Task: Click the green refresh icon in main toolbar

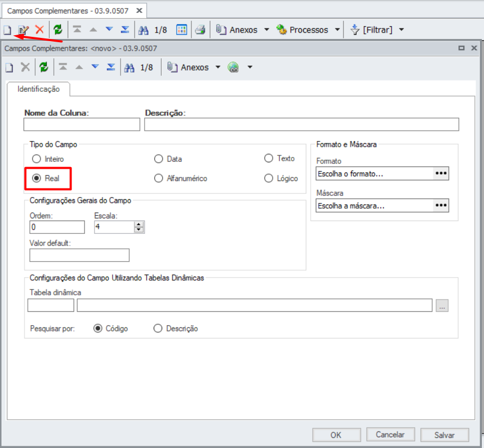Action: [58, 30]
